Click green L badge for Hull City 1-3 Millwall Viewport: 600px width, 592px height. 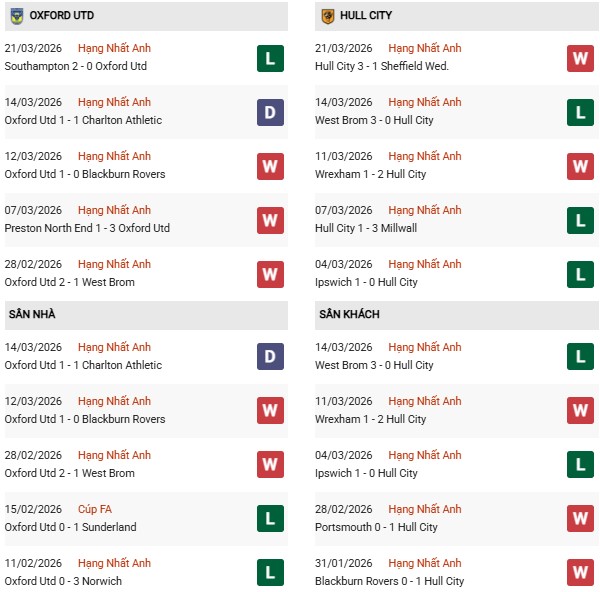coord(580,220)
